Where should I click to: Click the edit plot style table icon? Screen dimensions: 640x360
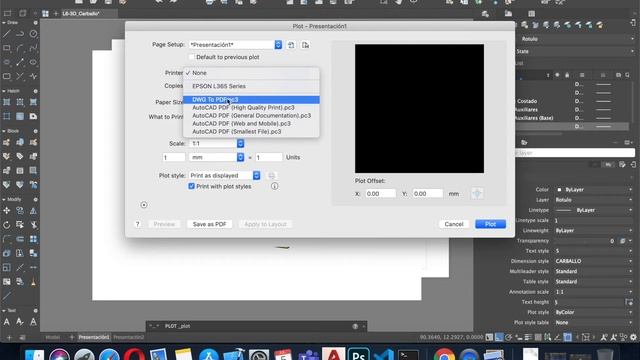click(x=271, y=176)
